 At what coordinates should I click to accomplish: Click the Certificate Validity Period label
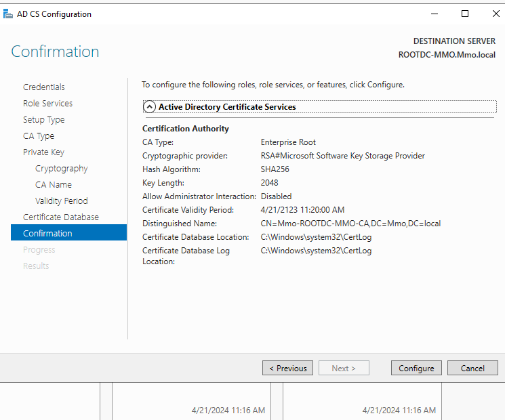point(188,210)
